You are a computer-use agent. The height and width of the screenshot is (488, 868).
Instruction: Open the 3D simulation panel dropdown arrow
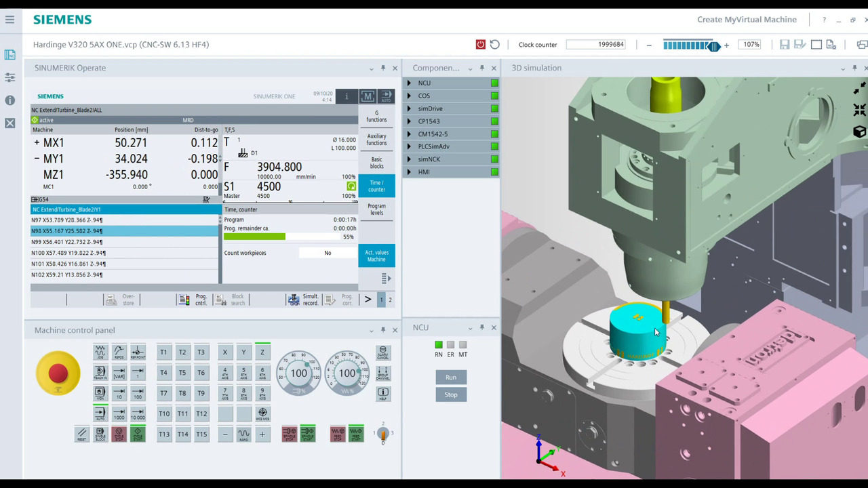click(x=843, y=68)
